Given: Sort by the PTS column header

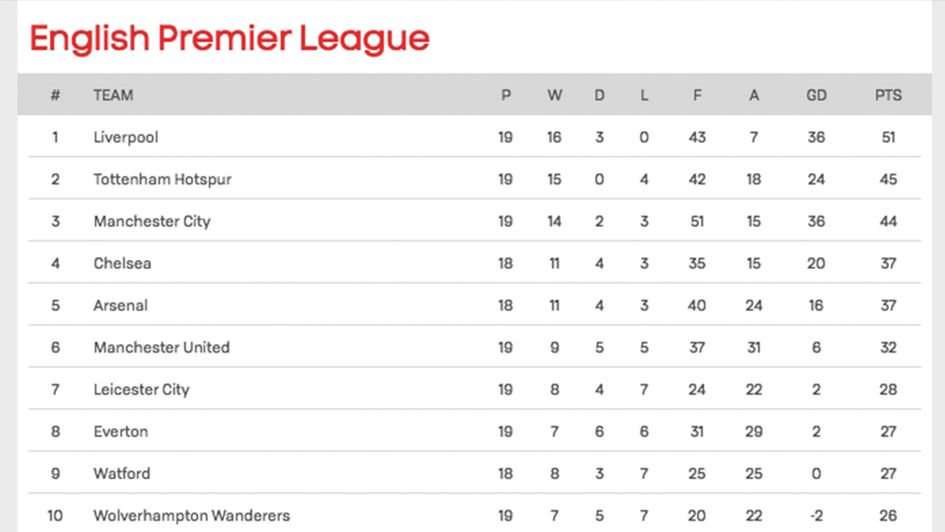Looking at the screenshot, I should click(x=888, y=95).
